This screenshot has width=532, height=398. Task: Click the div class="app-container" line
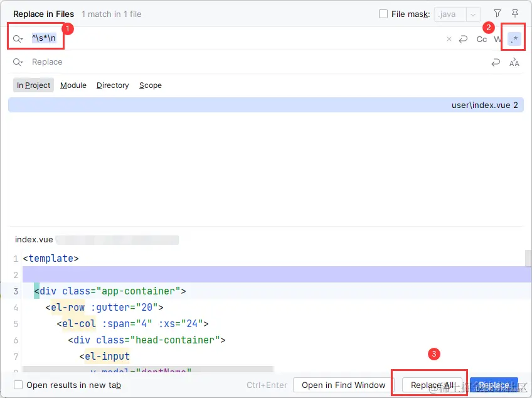click(x=110, y=291)
